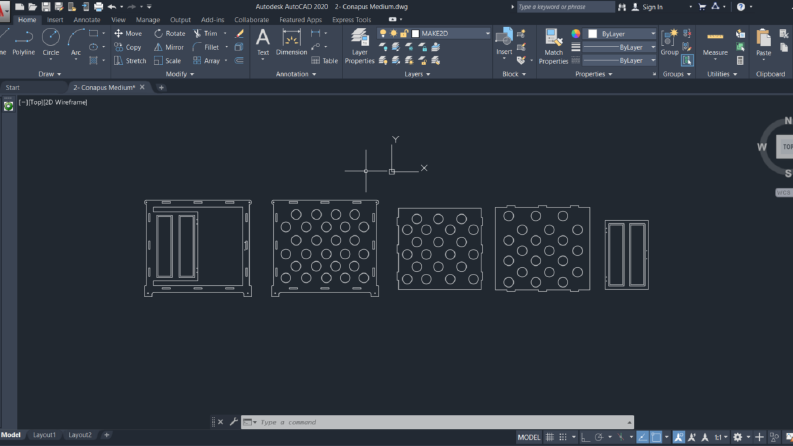Pick the Trim tool
Screen dimensions: 793x446
[205, 33]
